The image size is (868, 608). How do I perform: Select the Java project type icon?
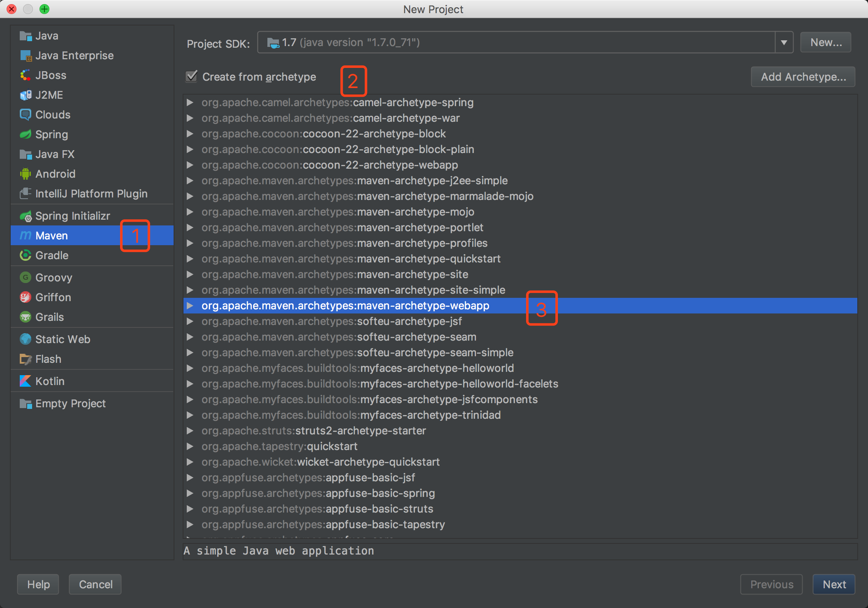(26, 36)
